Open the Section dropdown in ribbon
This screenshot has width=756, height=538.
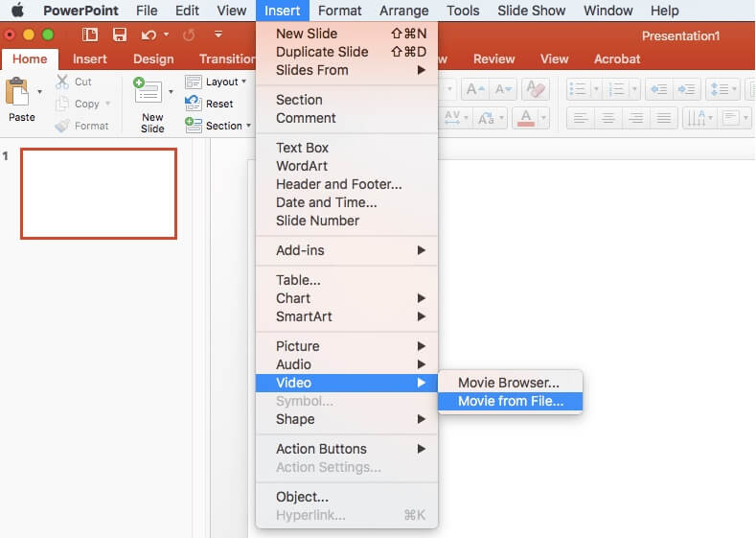pyautogui.click(x=218, y=126)
